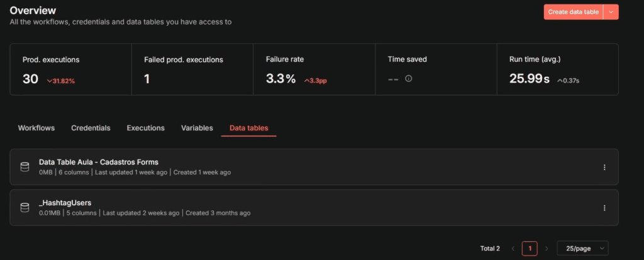This screenshot has width=644, height=260.
Task: Click the database icon of _HashtagUsers
Action: click(25, 208)
